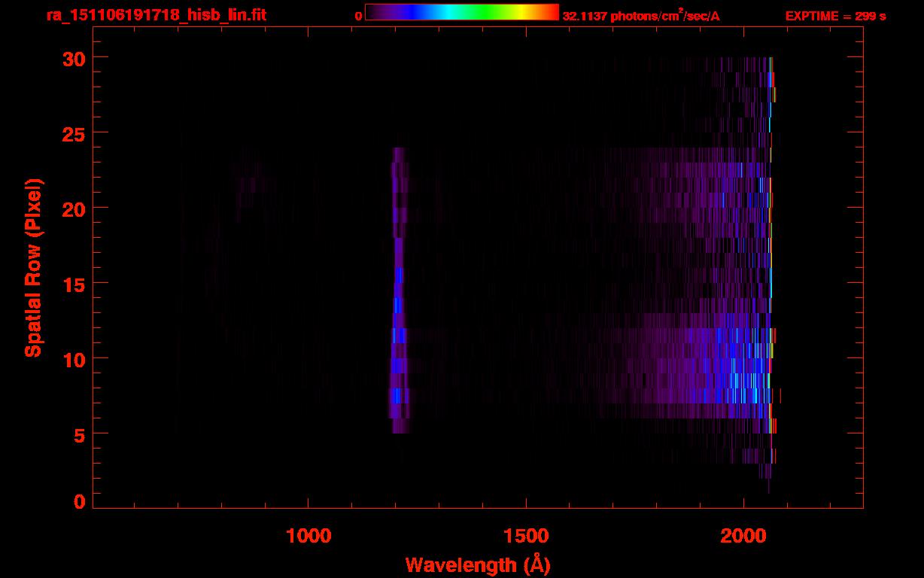This screenshot has height=578, width=924.
Task: Click the EXPTIME = 299 s label
Action: coord(835,16)
